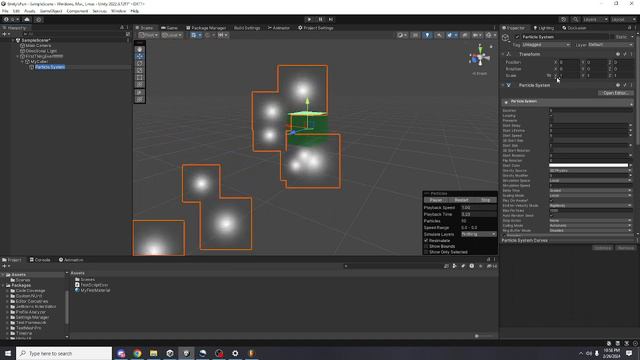Switch to the Console tab
Viewport: 640px width, 360px height.
click(40, 260)
